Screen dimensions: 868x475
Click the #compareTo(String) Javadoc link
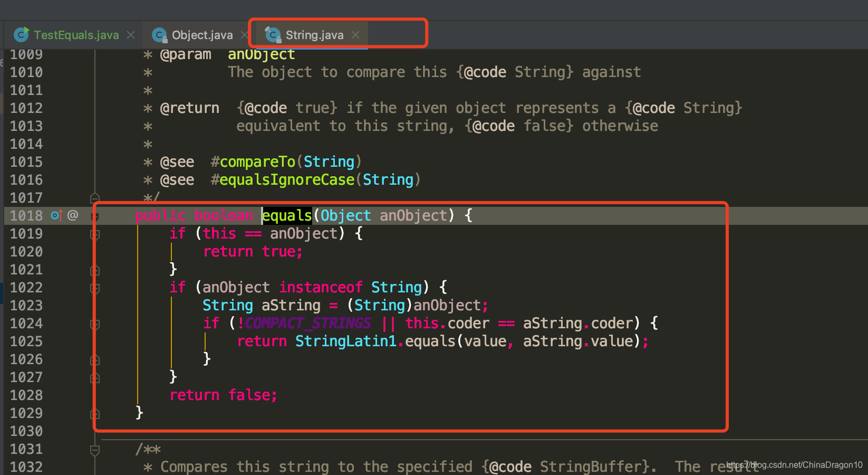tap(286, 162)
